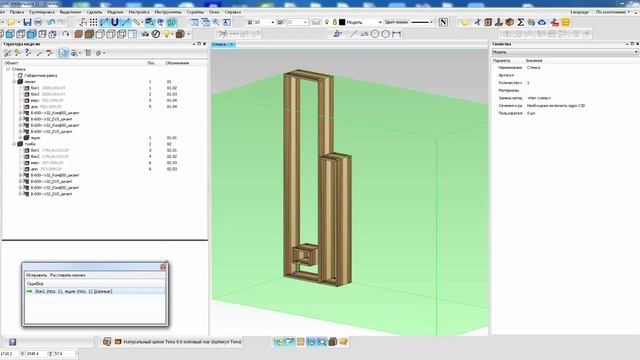This screenshot has width=640, height=360.
Task: Expand the ящик tree node
Action: (20, 138)
